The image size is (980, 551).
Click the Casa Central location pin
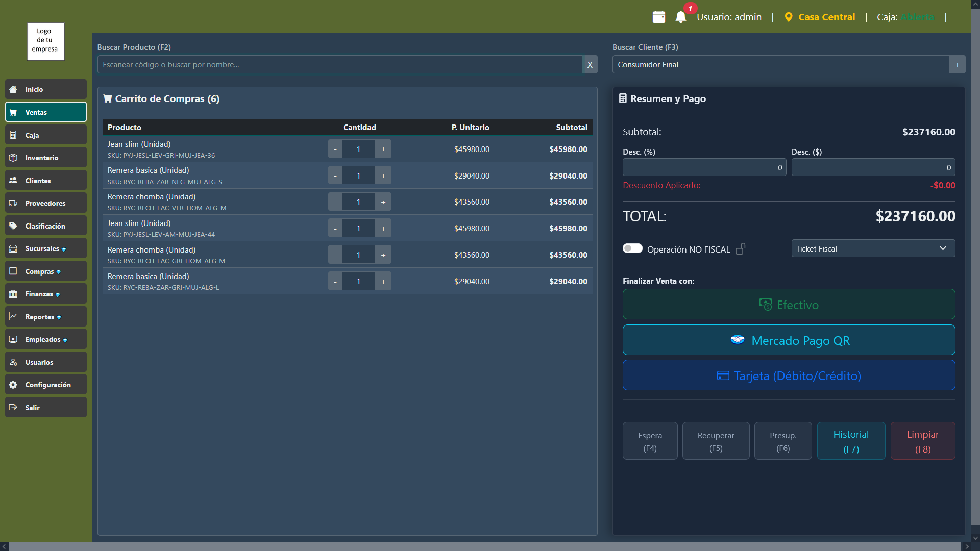click(x=789, y=17)
